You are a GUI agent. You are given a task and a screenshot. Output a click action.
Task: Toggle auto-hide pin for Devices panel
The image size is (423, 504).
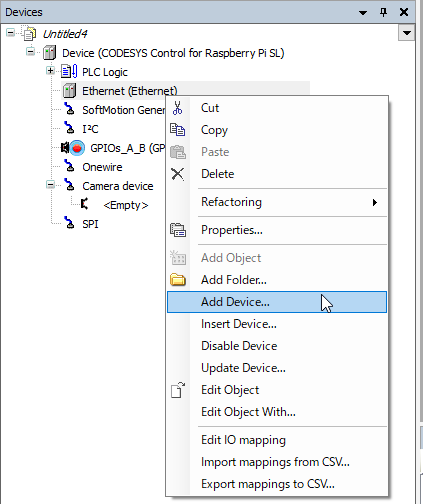pos(383,12)
